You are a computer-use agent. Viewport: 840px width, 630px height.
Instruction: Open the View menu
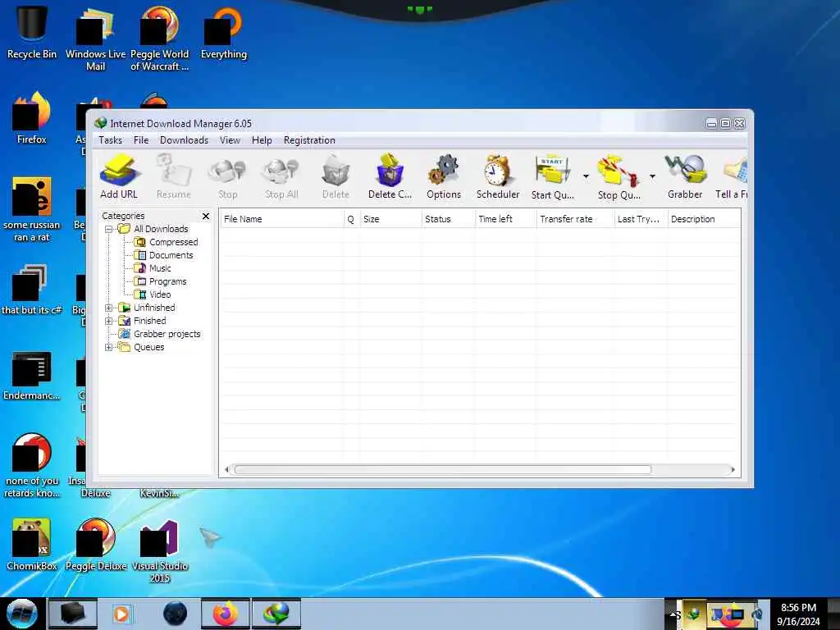230,140
